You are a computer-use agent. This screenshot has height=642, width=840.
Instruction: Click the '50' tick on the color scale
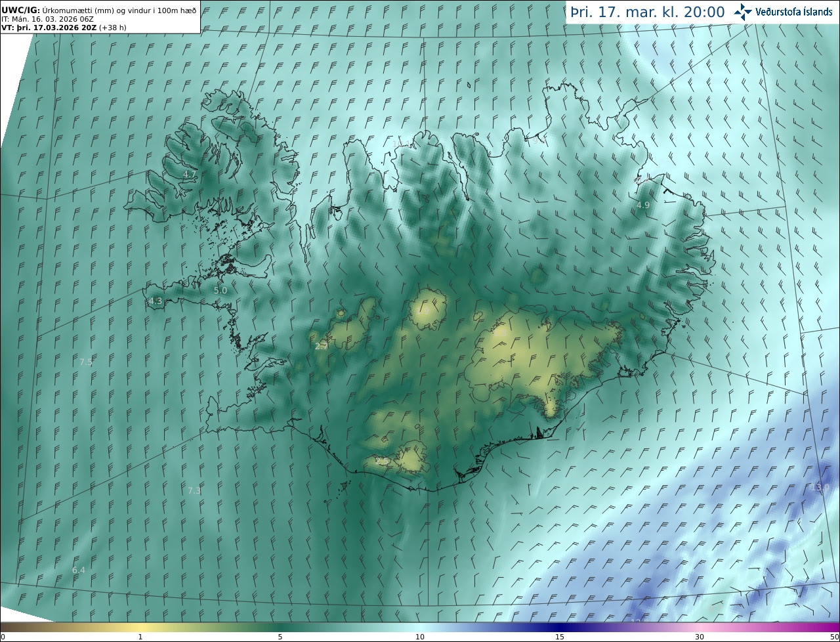point(835,637)
